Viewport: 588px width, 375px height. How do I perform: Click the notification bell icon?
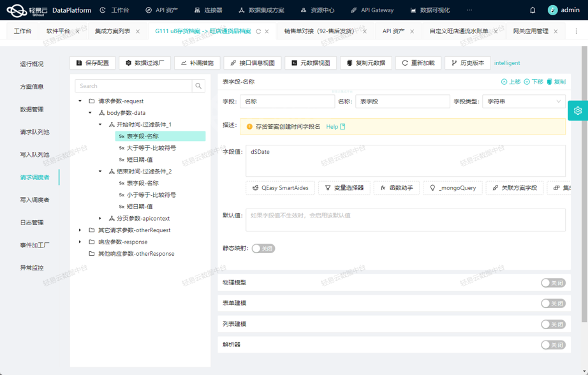(x=533, y=10)
